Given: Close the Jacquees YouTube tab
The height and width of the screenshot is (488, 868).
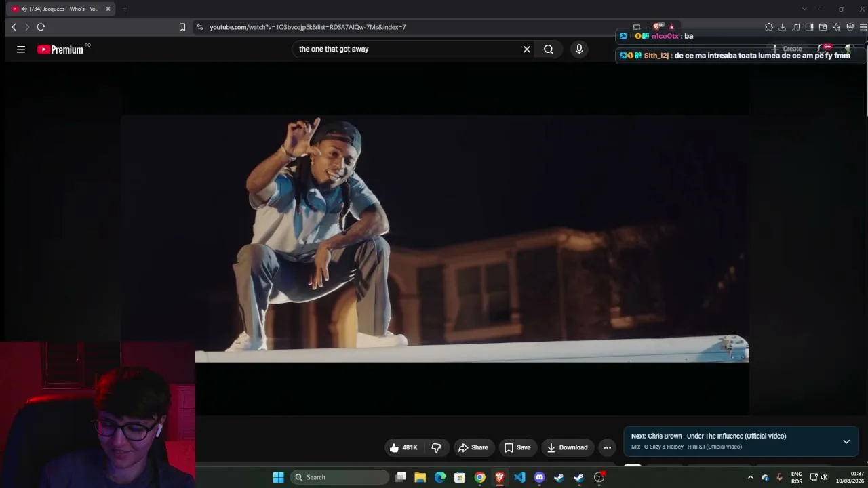Looking at the screenshot, I should pyautogui.click(x=108, y=9).
